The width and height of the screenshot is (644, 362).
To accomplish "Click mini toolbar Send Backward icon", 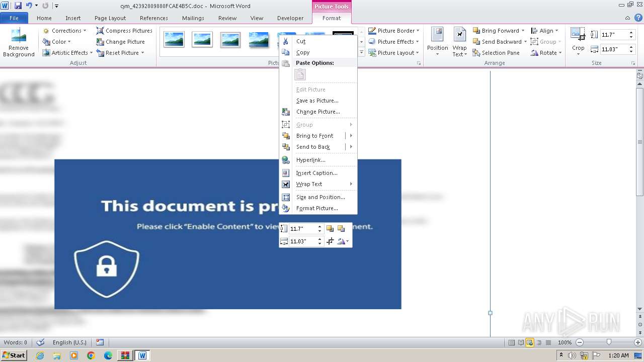I will (341, 229).
